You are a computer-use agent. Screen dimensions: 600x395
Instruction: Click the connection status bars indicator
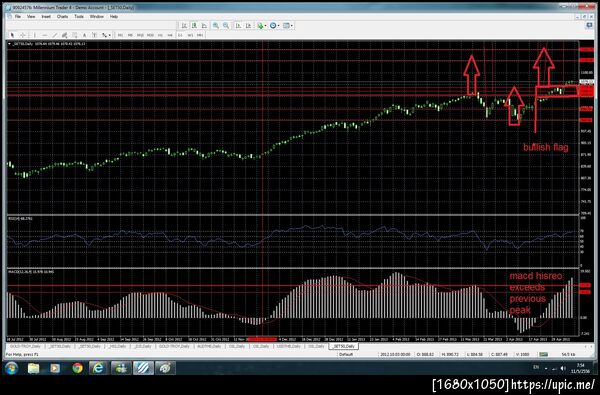543,354
